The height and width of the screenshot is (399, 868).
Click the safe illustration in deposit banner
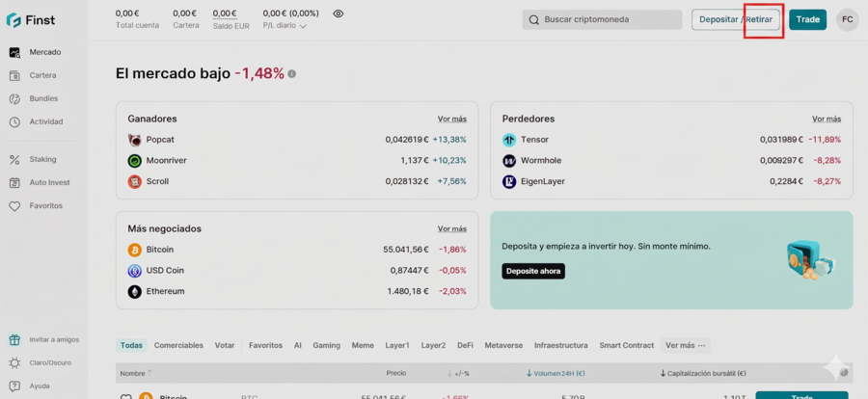tap(811, 260)
